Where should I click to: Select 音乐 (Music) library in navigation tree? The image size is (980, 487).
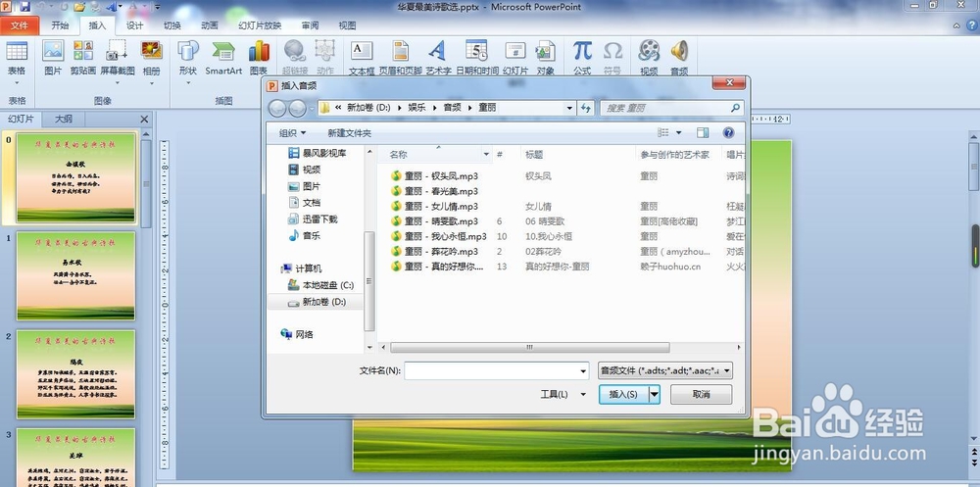304,236
